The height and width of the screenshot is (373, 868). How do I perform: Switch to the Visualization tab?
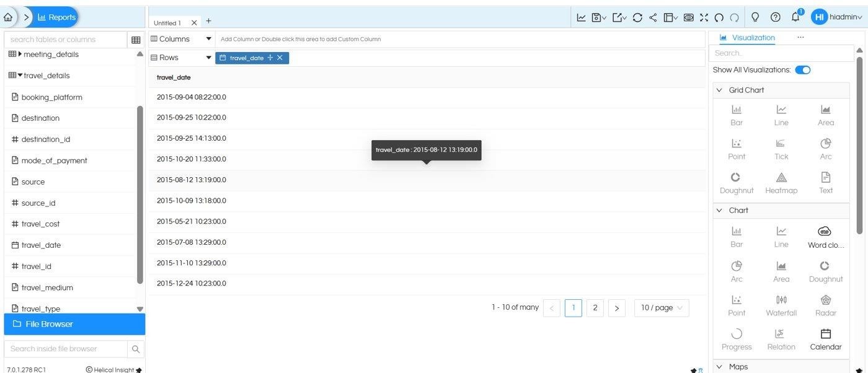coord(747,38)
